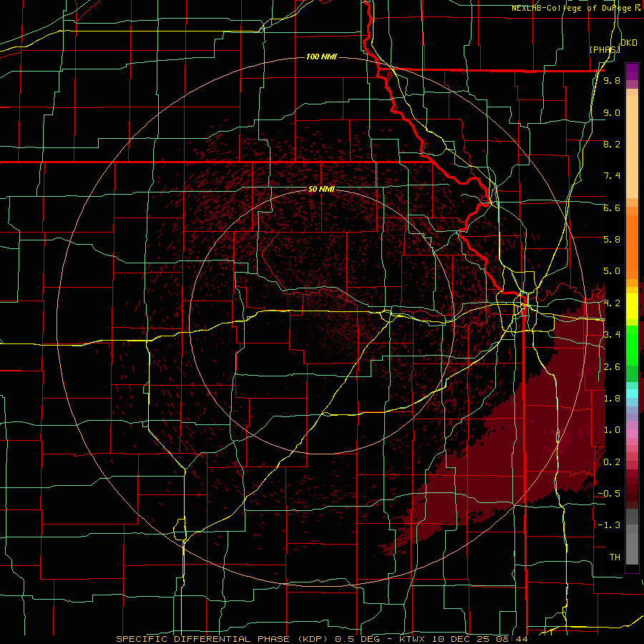Pick the orange segment of the color bar
Viewport: 644px width, 644px height.
click(632, 243)
